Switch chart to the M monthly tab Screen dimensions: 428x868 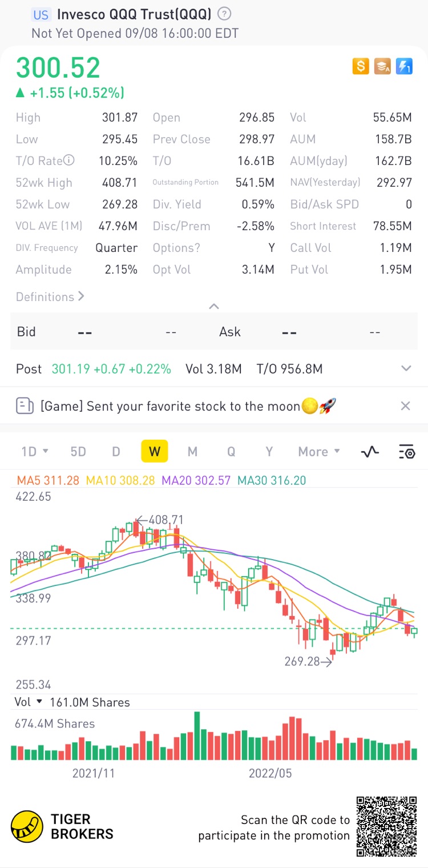coord(192,452)
